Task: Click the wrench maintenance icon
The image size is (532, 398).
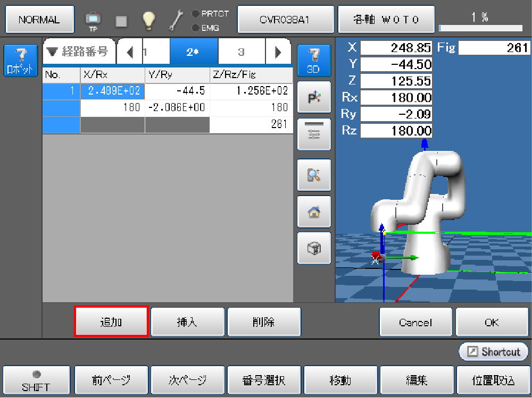Action: (x=176, y=20)
